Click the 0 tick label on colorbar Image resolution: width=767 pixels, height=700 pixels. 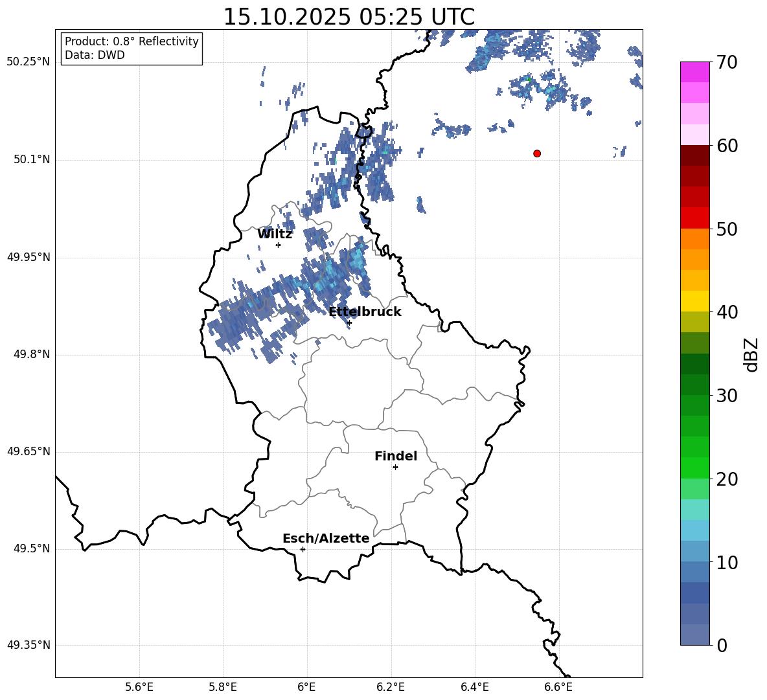pos(722,645)
